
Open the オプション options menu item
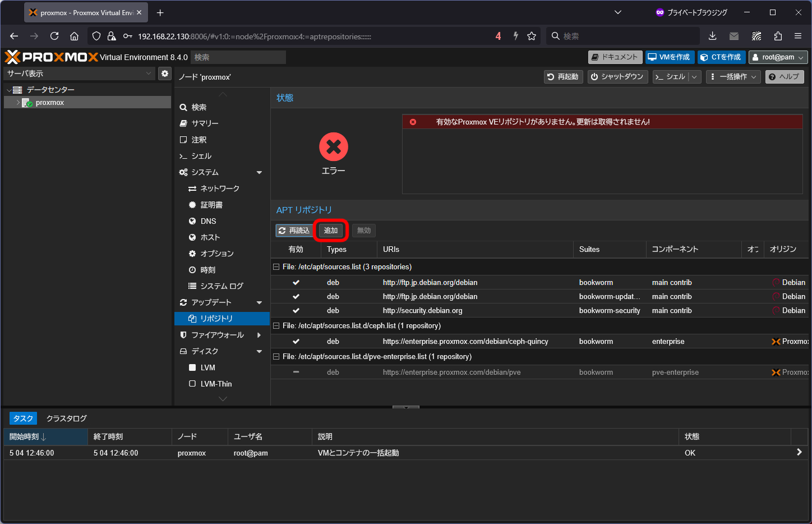pos(222,254)
